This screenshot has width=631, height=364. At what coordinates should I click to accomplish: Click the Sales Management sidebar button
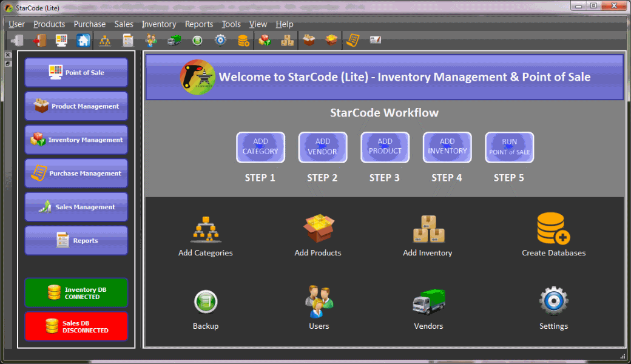tap(76, 207)
